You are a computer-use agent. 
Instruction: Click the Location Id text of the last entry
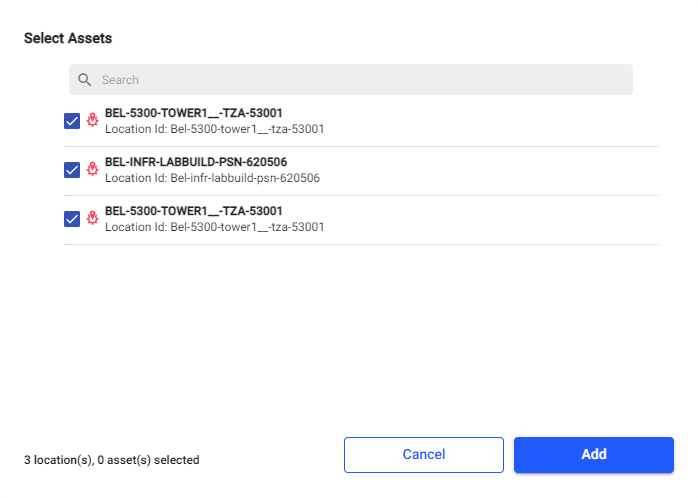214,227
